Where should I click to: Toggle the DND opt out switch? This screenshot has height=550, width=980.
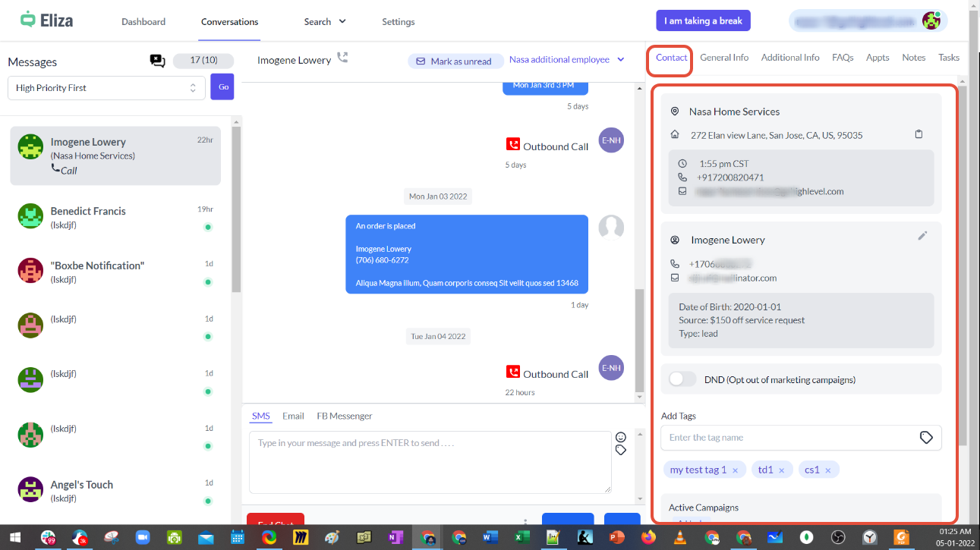point(682,379)
